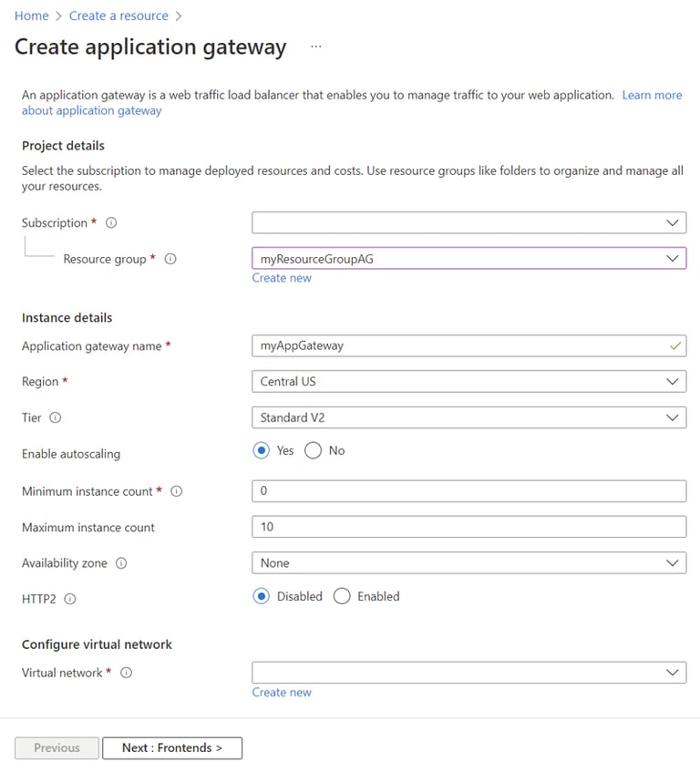
Task: Enable autoscaling by selecting Yes
Action: click(261, 450)
